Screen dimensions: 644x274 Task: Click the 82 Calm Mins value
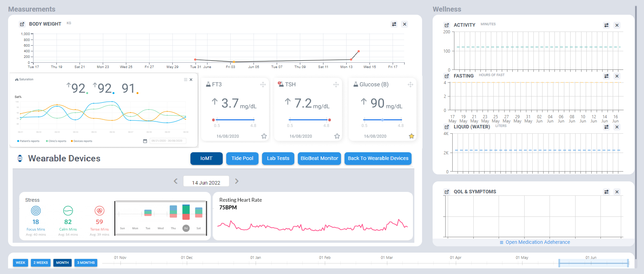coord(68,222)
